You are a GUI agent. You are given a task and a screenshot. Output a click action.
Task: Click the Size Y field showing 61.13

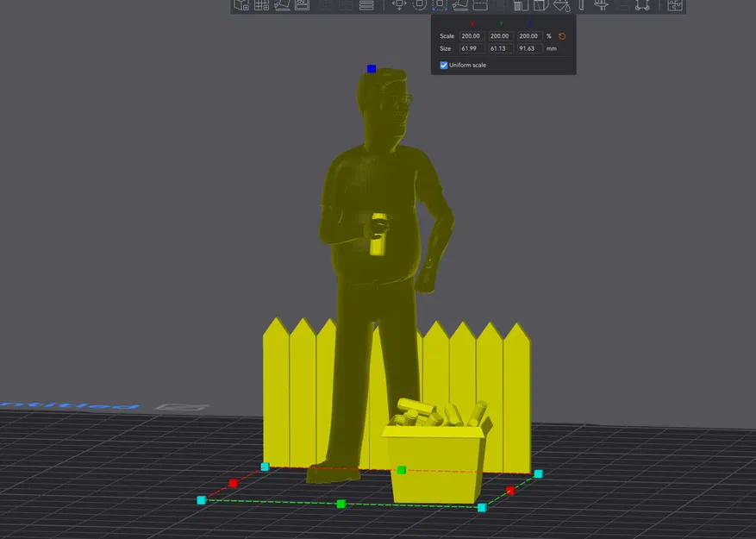(501, 49)
